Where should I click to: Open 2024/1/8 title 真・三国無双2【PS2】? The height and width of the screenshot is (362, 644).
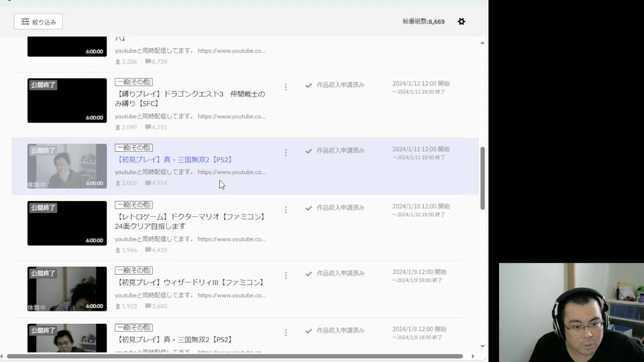174,339
